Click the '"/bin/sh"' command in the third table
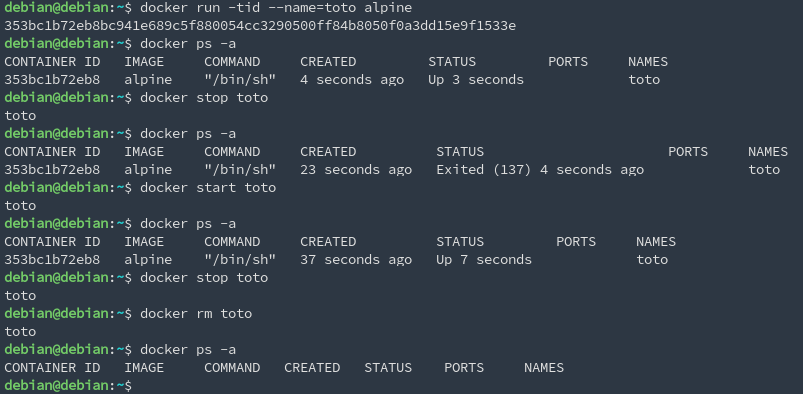The image size is (803, 394). click(240, 259)
